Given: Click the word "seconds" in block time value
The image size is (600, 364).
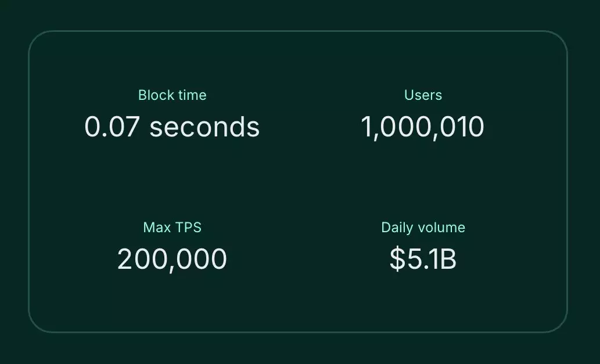Looking at the screenshot, I should click(204, 127).
